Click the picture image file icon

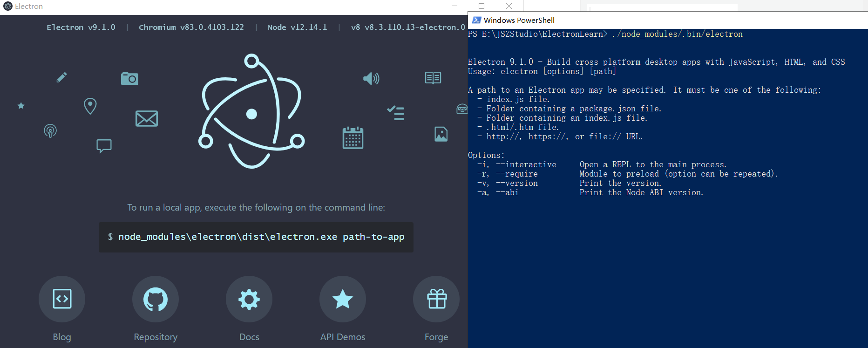coord(441,134)
